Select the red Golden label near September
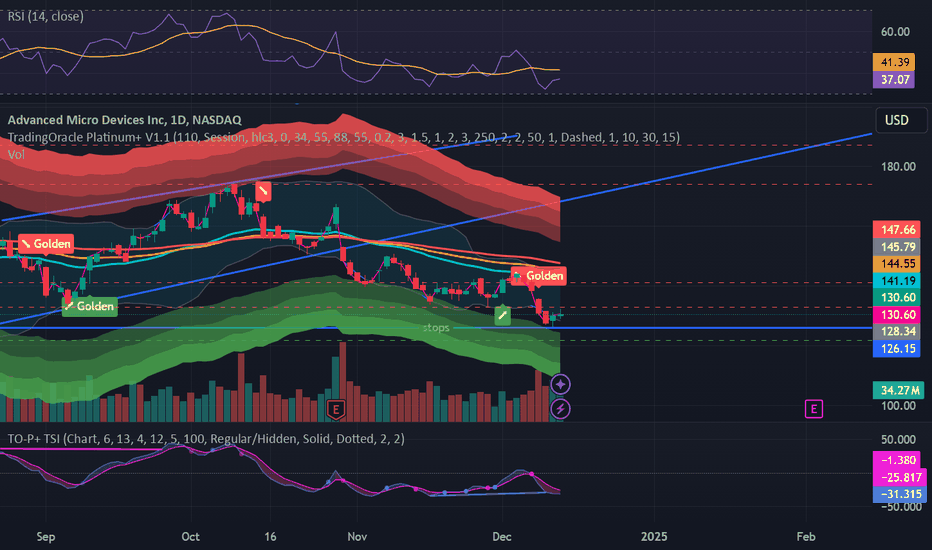Screen dimensions: 932x550 (46, 244)
